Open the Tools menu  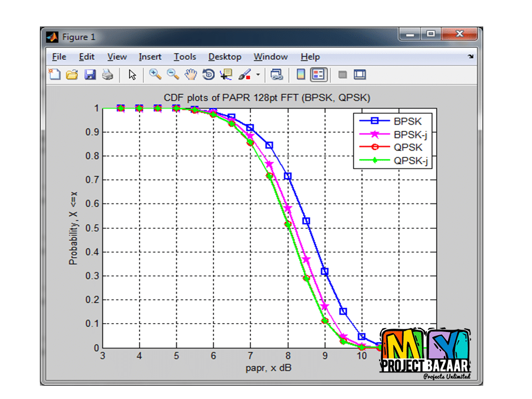pyautogui.click(x=185, y=57)
